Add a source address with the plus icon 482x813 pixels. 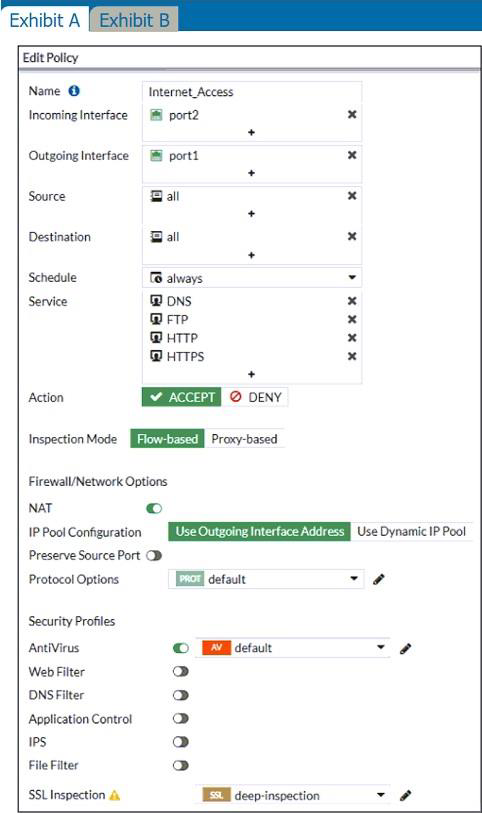pos(251,213)
